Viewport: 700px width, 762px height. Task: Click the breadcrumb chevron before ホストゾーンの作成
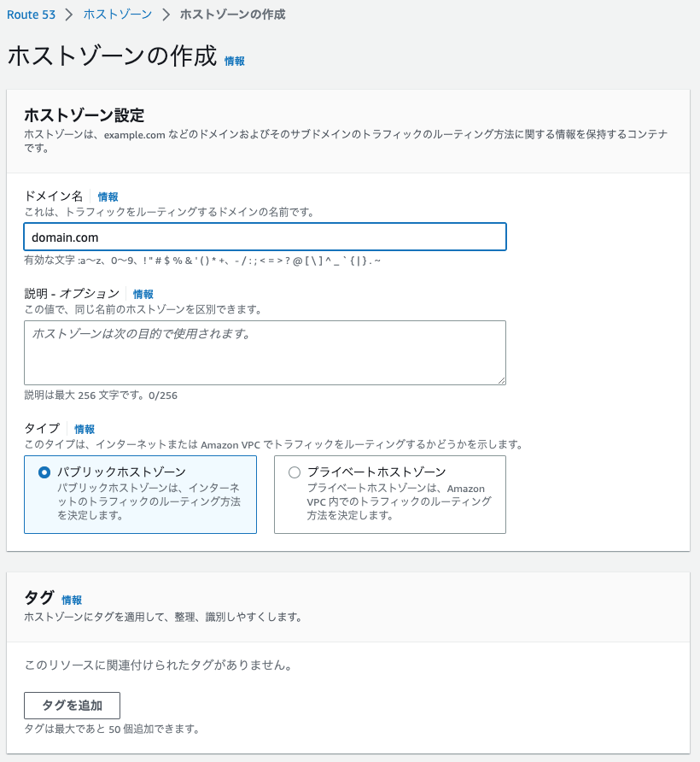(166, 15)
